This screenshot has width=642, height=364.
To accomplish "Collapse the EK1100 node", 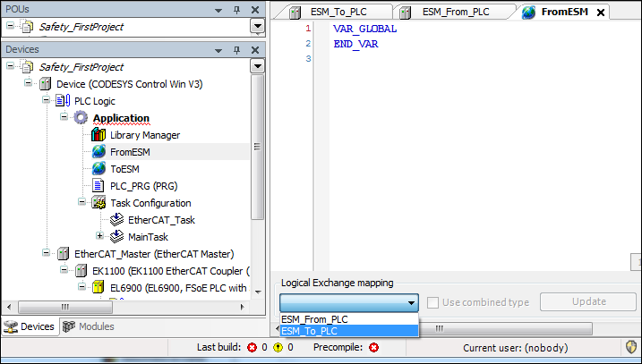I will coord(64,269).
